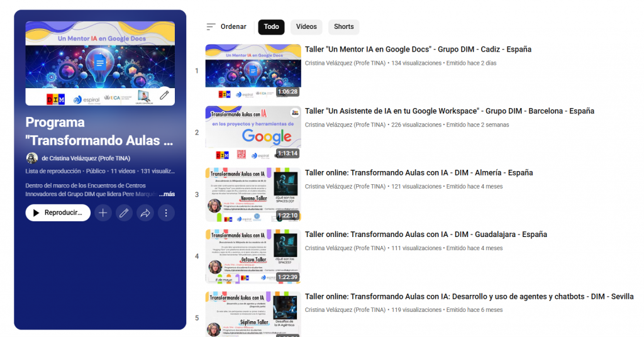644x337 pixels.
Task: Open the three-dot more options menu
Action: point(166,213)
